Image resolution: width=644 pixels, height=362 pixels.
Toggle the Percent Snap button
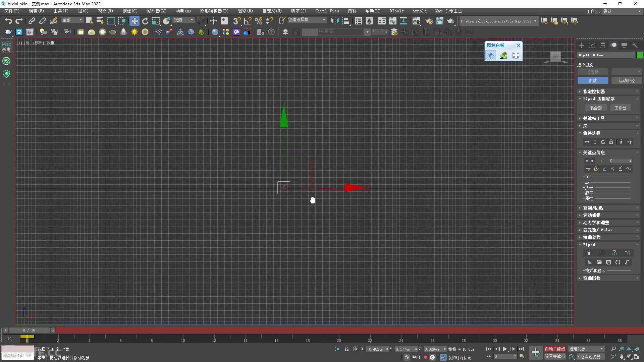click(x=259, y=21)
